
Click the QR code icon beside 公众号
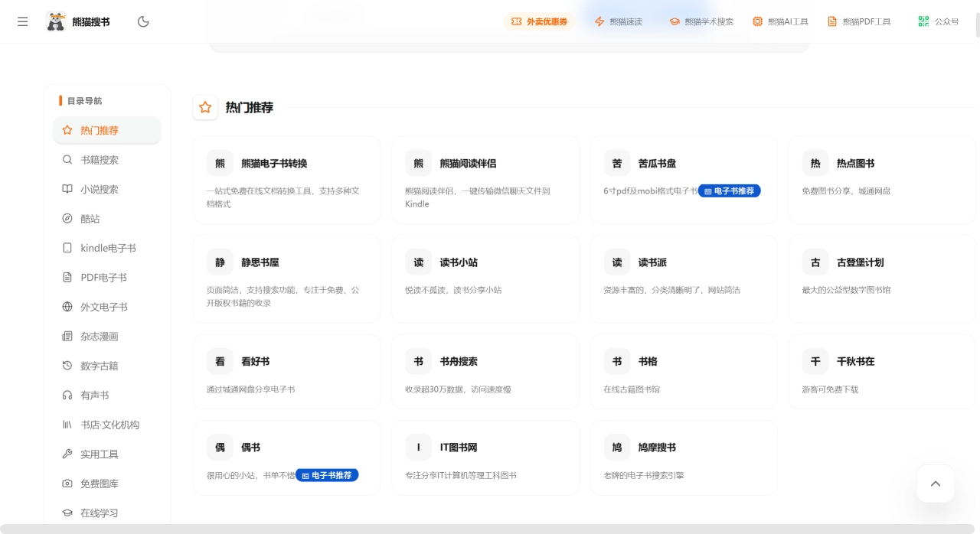(923, 21)
